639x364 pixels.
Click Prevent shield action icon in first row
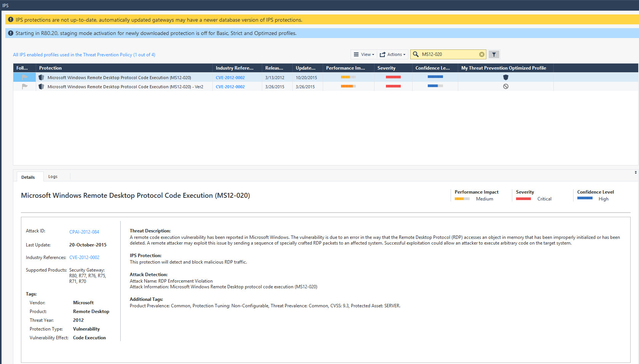click(x=506, y=77)
